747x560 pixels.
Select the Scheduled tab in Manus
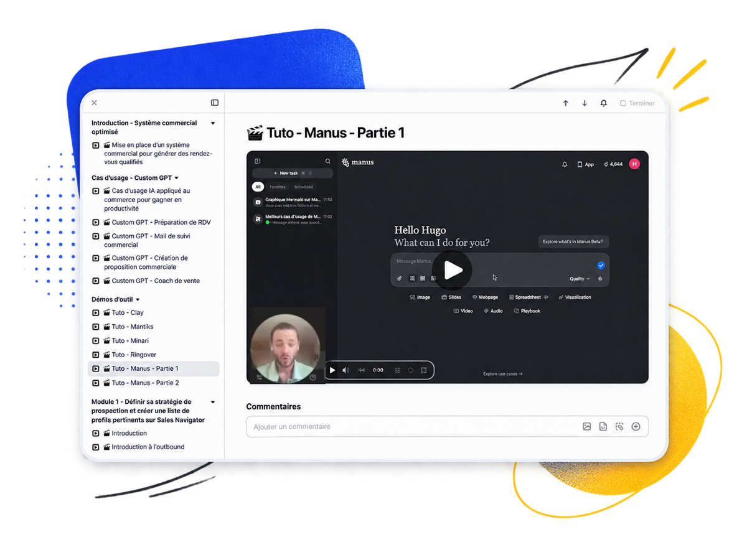304,187
